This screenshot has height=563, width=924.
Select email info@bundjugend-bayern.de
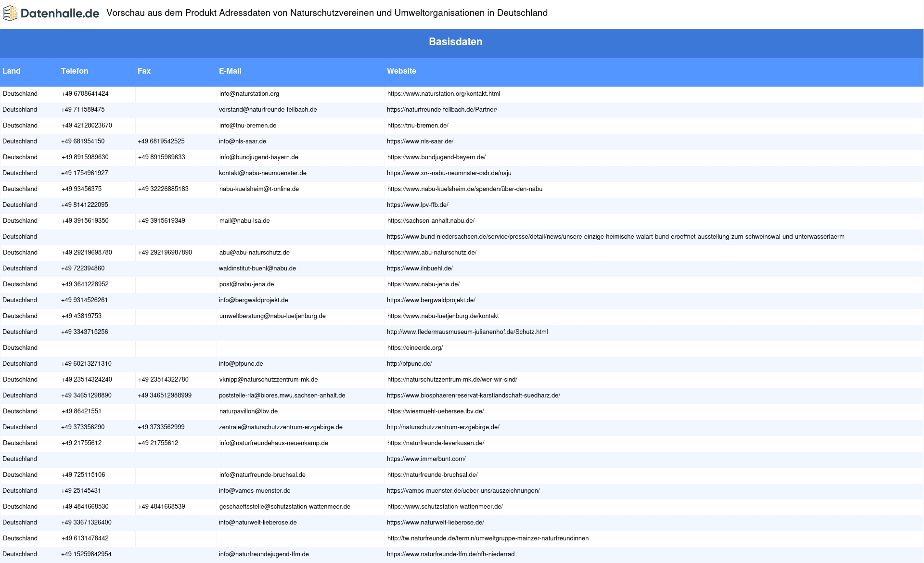click(259, 157)
